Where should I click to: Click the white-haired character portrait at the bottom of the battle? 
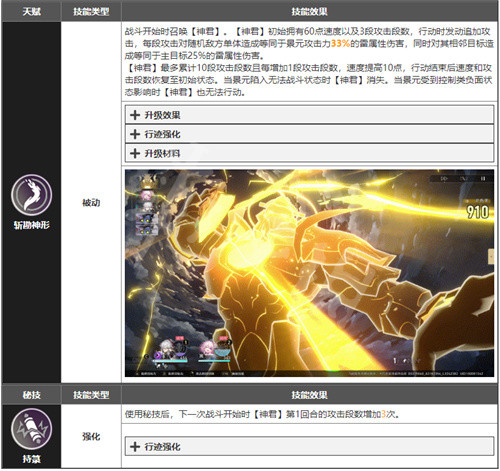(x=166, y=349)
